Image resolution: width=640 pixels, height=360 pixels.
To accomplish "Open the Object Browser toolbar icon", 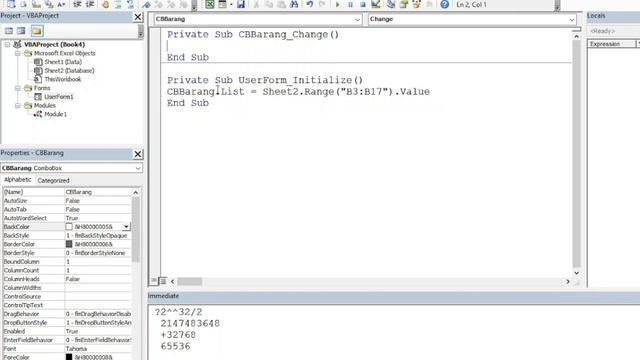I will (416, 4).
